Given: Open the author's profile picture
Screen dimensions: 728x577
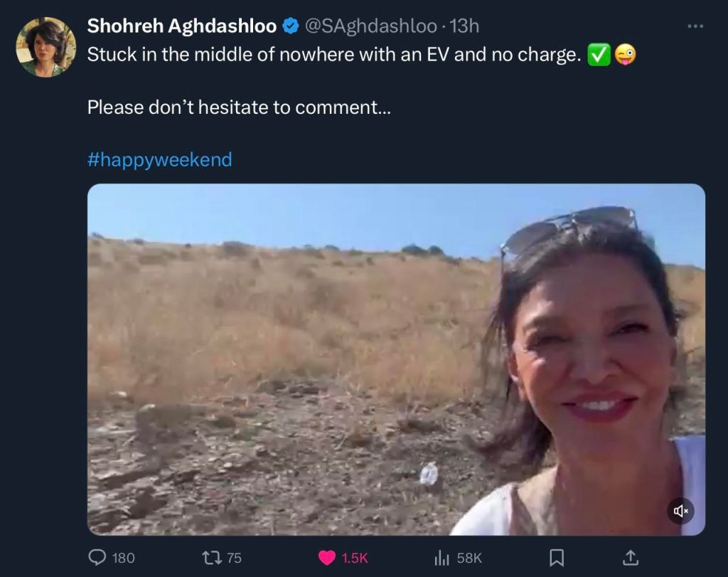Looking at the screenshot, I should 46,47.
